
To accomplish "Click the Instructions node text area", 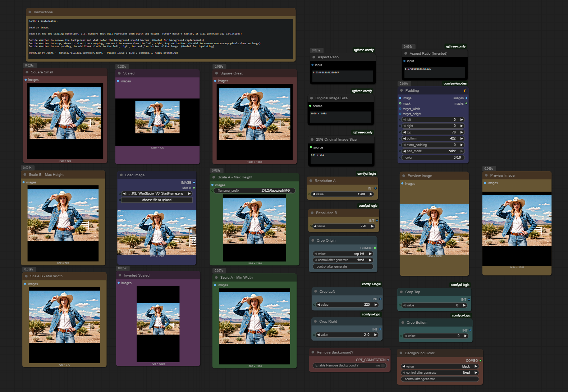I will (x=161, y=39).
